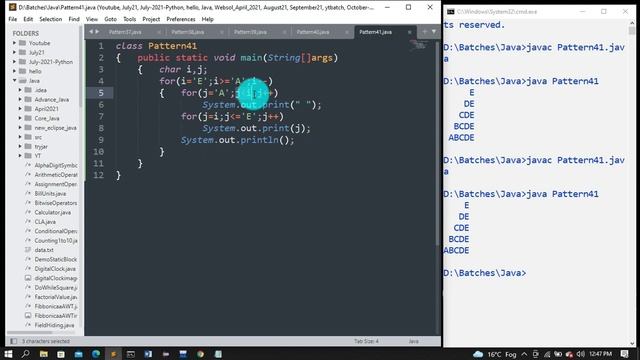The height and width of the screenshot is (360, 640).
Task: Expand the Core_Java subfolder
Action: point(20,118)
